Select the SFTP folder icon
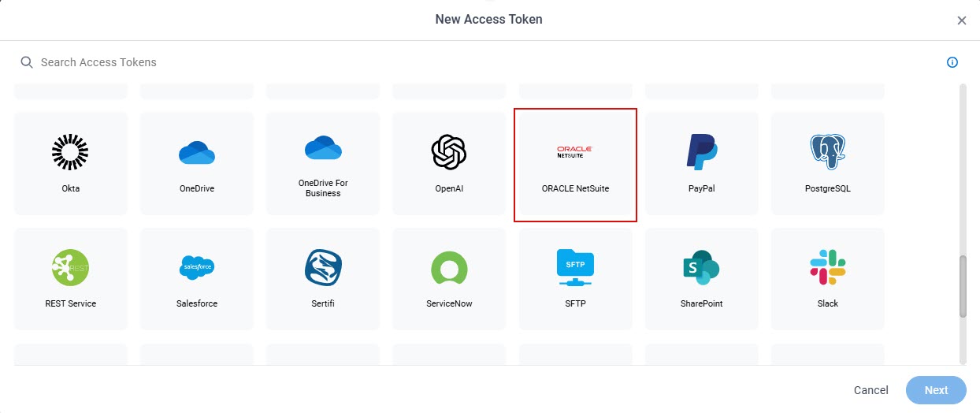The width and height of the screenshot is (980, 413). 575,267
